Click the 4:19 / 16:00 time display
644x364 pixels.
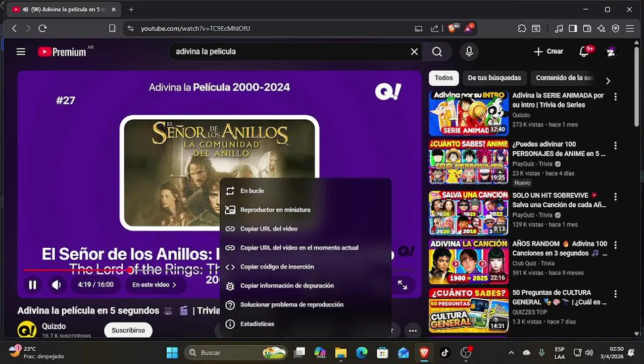[95, 285]
